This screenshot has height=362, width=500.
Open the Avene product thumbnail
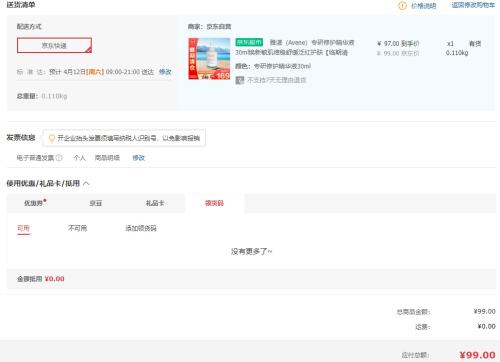(209, 59)
